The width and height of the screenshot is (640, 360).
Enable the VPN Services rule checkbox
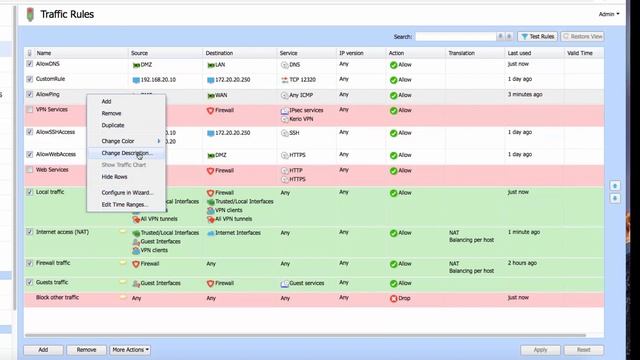(29, 109)
